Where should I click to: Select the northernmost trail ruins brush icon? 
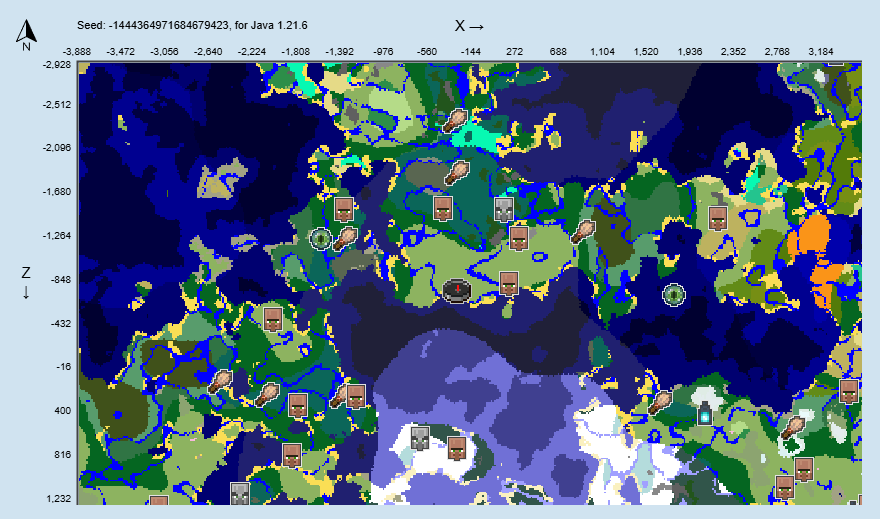pos(456,121)
